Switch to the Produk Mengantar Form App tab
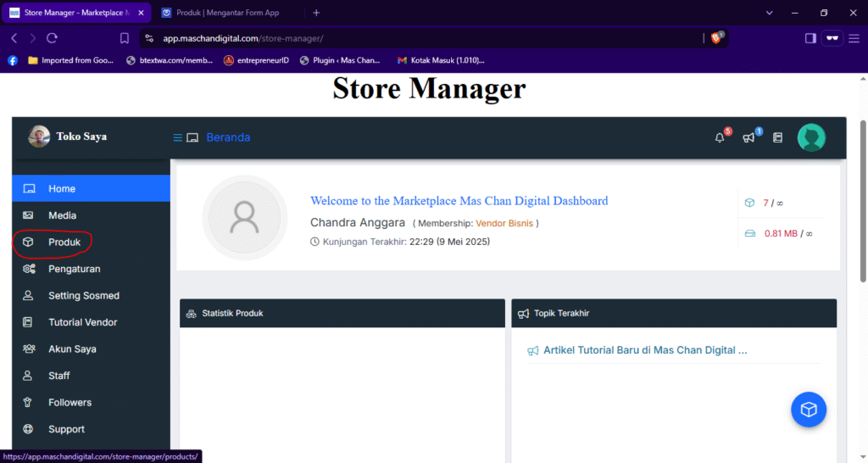 tap(227, 13)
